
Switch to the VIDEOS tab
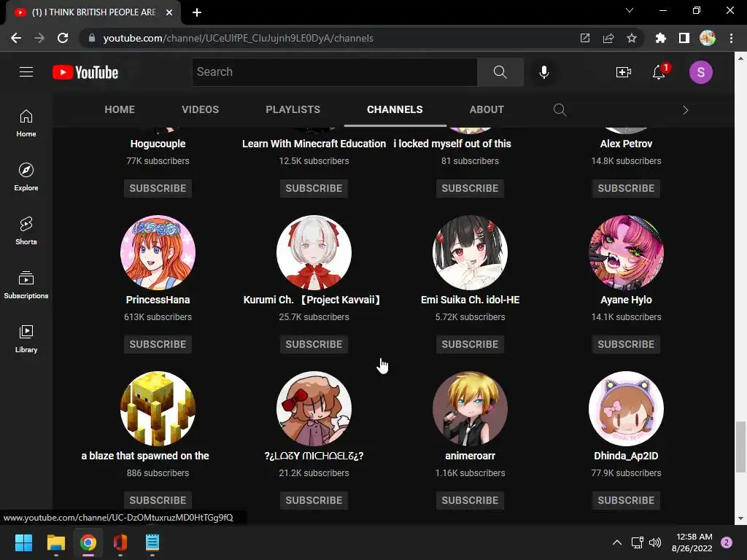(x=200, y=109)
